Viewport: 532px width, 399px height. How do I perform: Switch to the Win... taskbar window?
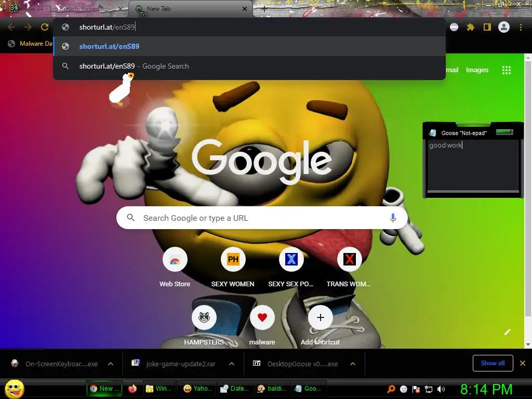(158, 389)
